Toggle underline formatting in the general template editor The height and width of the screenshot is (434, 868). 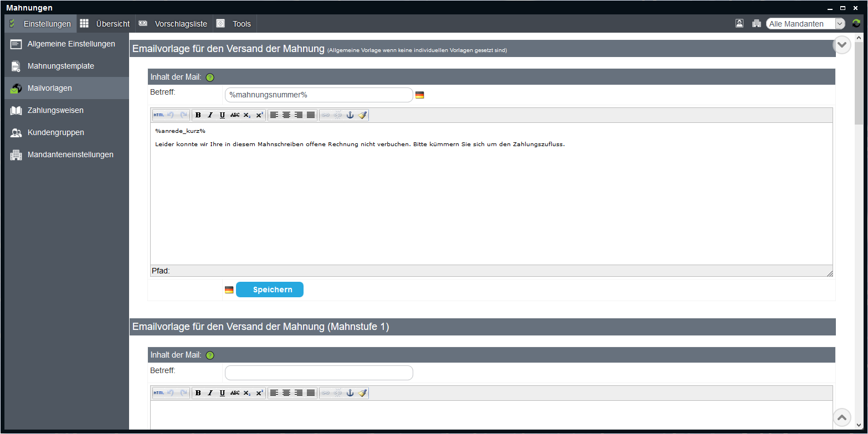(x=222, y=115)
